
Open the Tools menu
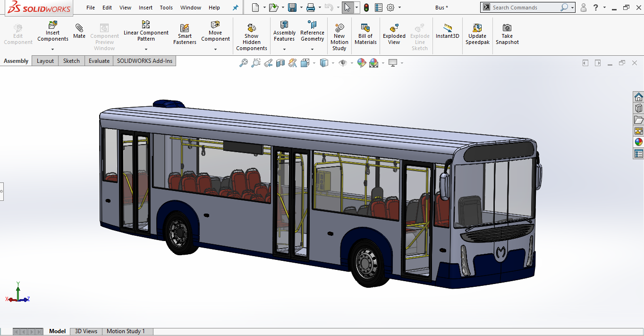166,8
